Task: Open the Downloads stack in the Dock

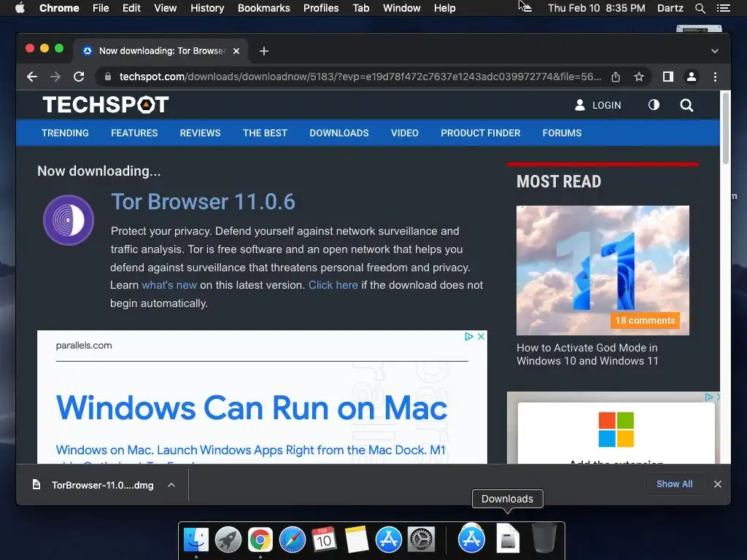Action: (x=508, y=538)
